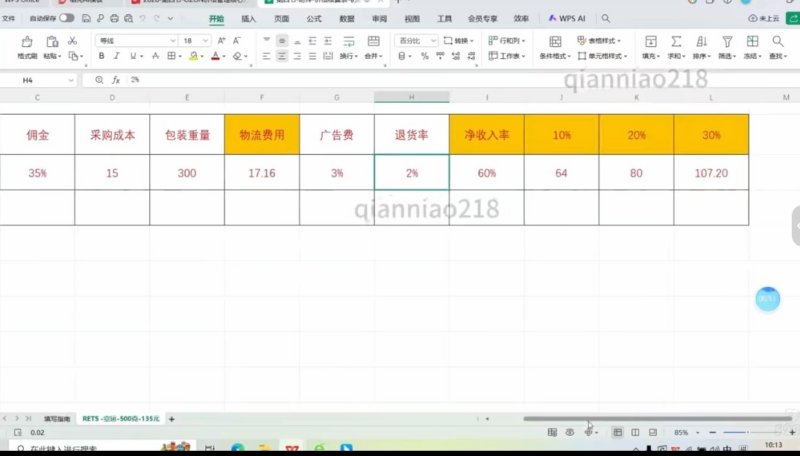Click the Filter (筛选) button
Screen dimensions: 800x456
coord(727,47)
